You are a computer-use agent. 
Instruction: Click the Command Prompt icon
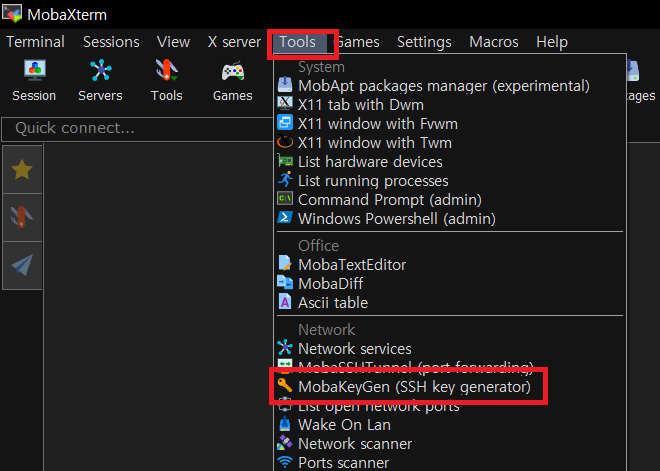pos(285,198)
